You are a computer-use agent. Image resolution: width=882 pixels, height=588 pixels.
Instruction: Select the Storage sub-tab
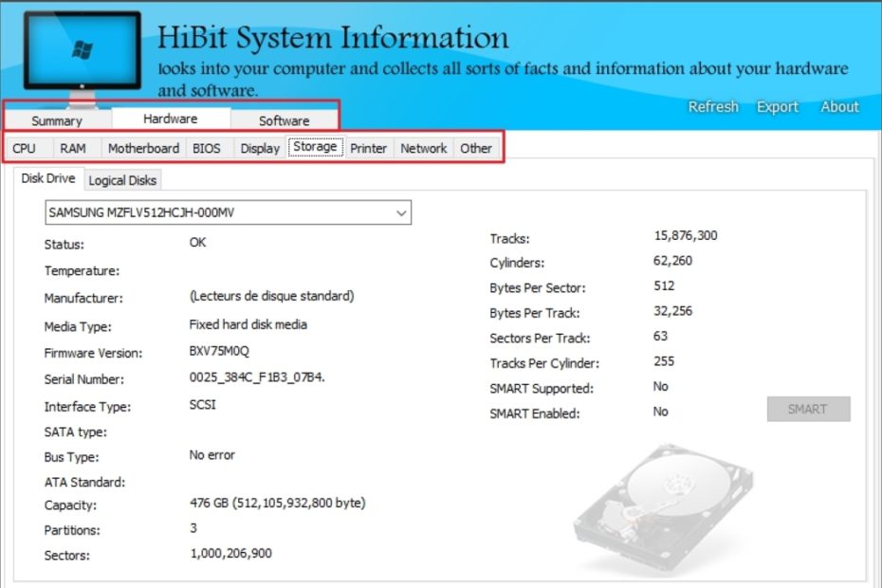pyautogui.click(x=315, y=147)
